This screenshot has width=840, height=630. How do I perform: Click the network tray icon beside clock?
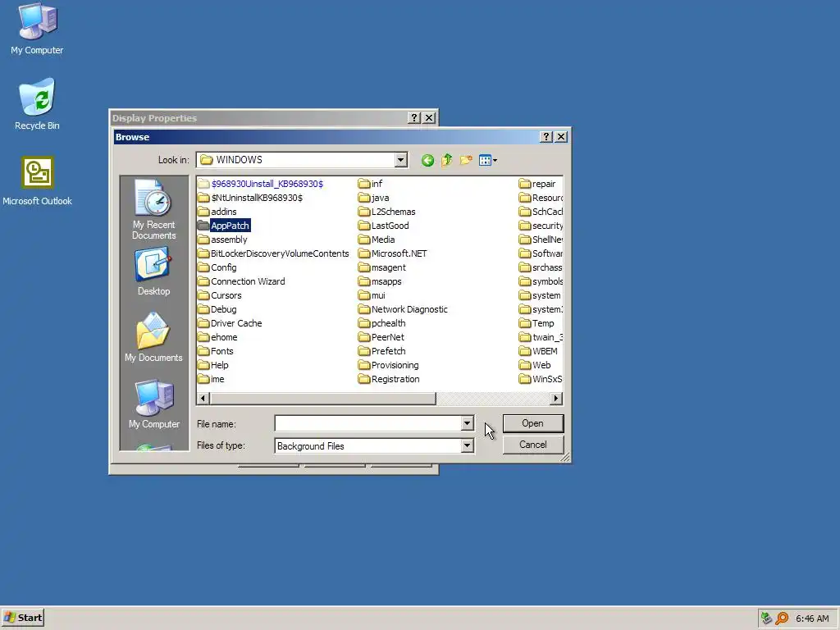(767, 619)
